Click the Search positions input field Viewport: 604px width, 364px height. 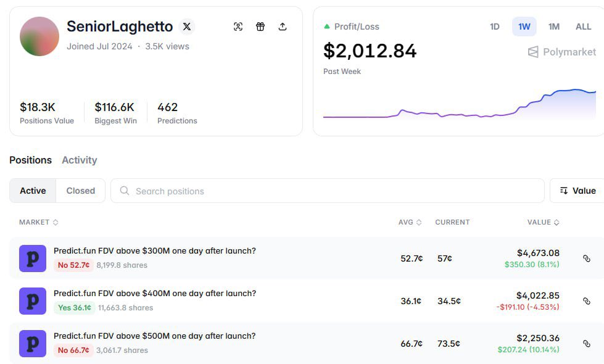pyautogui.click(x=328, y=191)
